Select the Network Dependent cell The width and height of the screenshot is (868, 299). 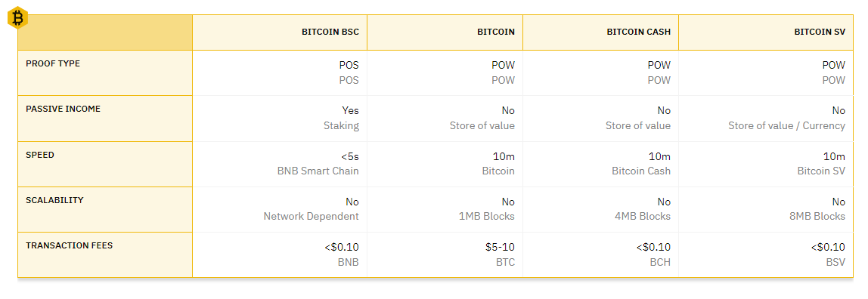pyautogui.click(x=311, y=217)
